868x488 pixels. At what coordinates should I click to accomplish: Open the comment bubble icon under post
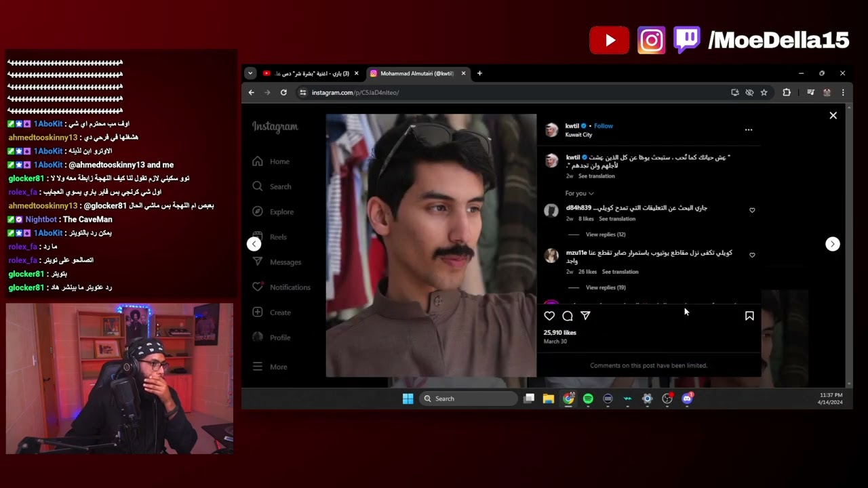click(568, 316)
